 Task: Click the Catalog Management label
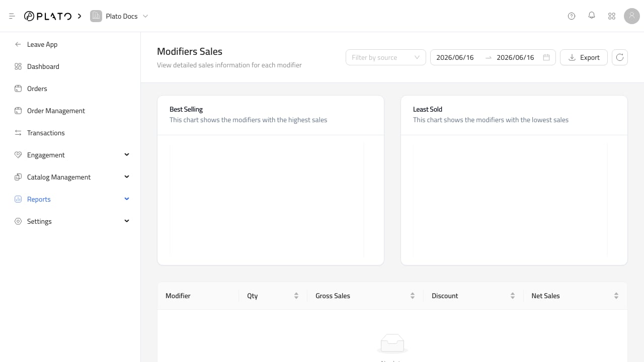point(59,177)
